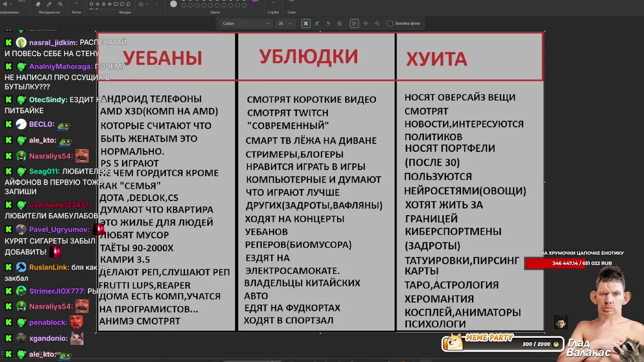The image size is (644, 362).
Task: Click username penablock in chat
Action: pos(48,322)
